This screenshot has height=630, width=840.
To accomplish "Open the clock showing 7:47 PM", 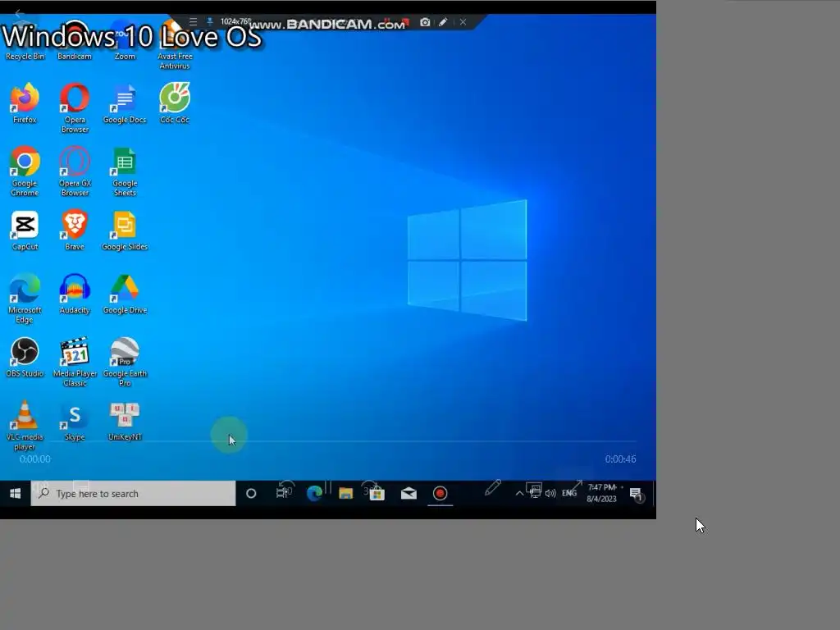I will coord(601,493).
